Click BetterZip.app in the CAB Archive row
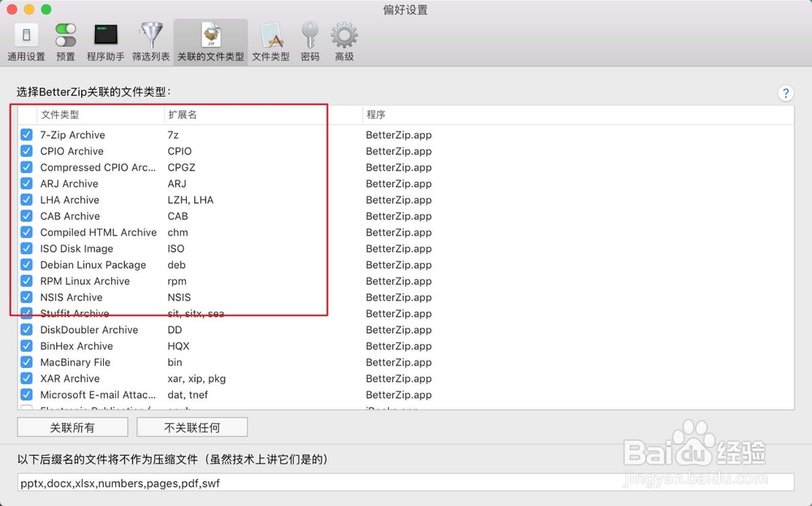 [x=399, y=216]
